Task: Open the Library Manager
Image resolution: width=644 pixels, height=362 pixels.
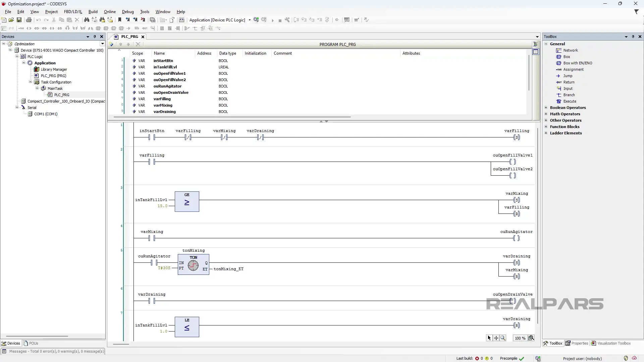Action: [x=54, y=69]
